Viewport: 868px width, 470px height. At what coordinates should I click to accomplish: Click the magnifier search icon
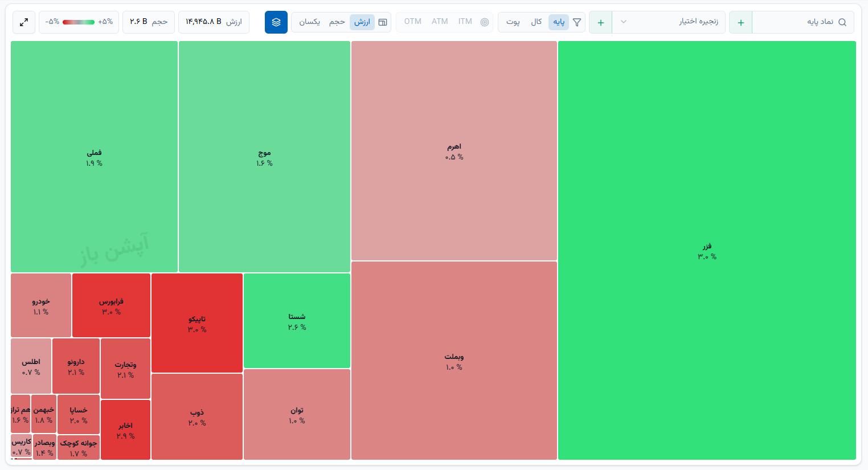coord(842,22)
